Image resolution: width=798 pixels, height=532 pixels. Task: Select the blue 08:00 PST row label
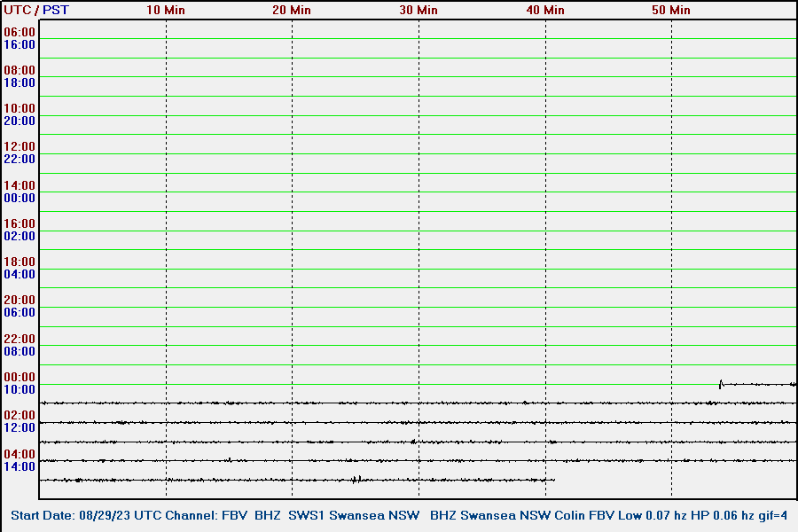tap(20, 351)
